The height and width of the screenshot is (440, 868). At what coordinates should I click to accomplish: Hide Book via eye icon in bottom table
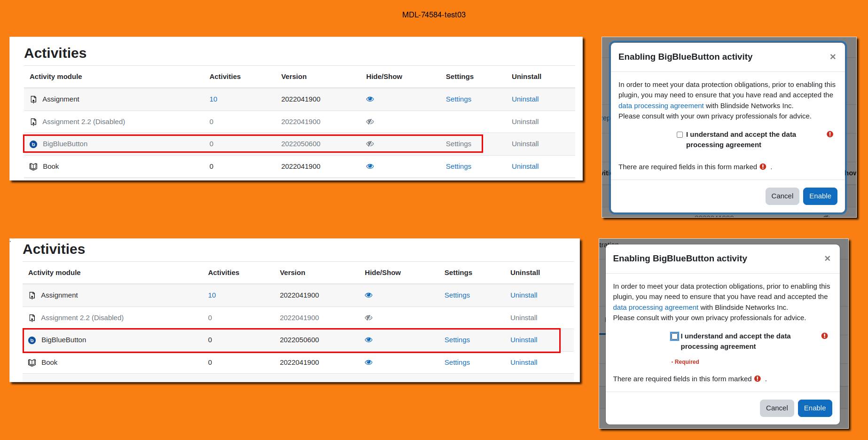pyautogui.click(x=368, y=362)
